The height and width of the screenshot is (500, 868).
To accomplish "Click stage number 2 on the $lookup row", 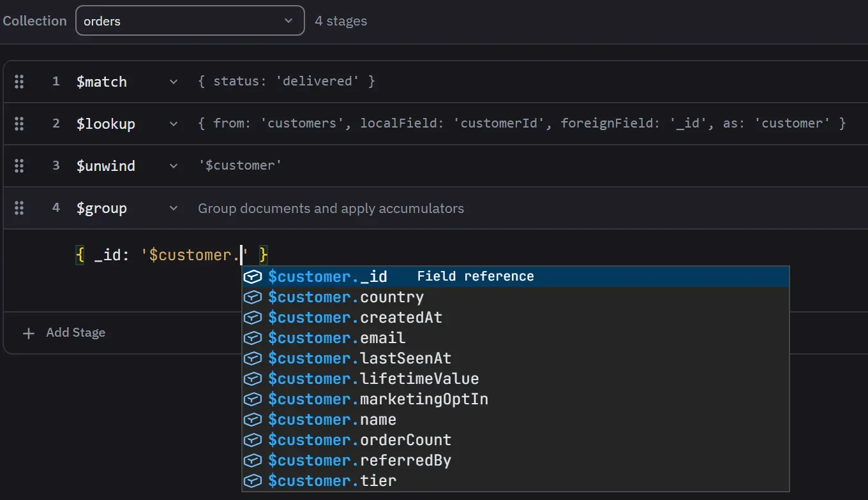I will [56, 124].
